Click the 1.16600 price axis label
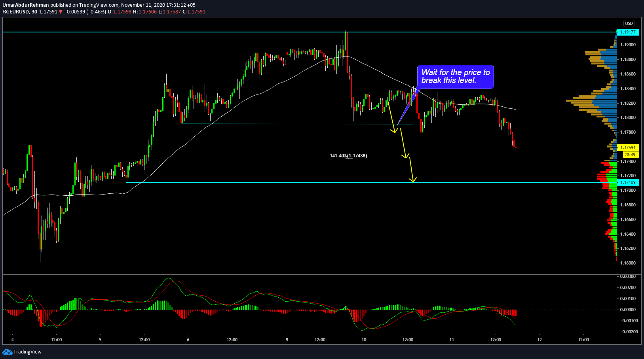This screenshot has height=359, width=644. (628, 219)
